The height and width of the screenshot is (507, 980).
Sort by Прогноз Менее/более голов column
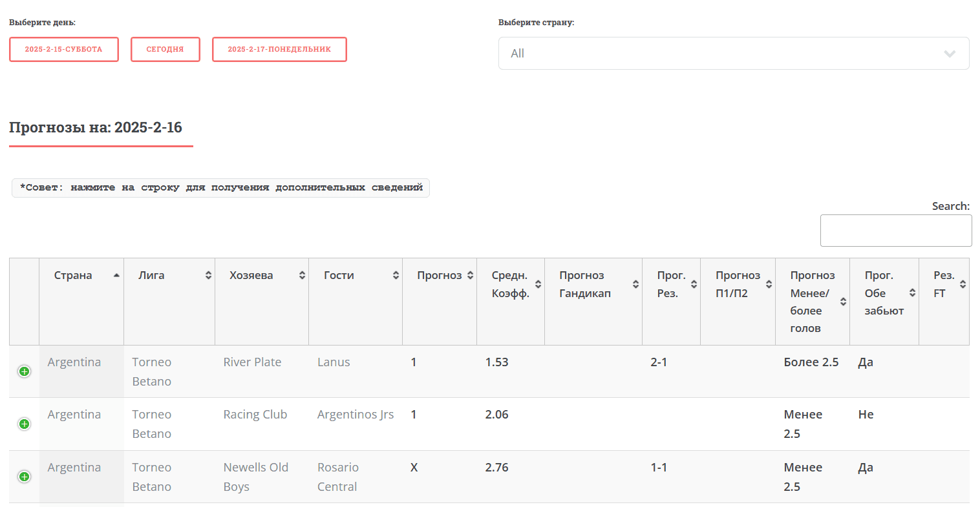pyautogui.click(x=813, y=302)
